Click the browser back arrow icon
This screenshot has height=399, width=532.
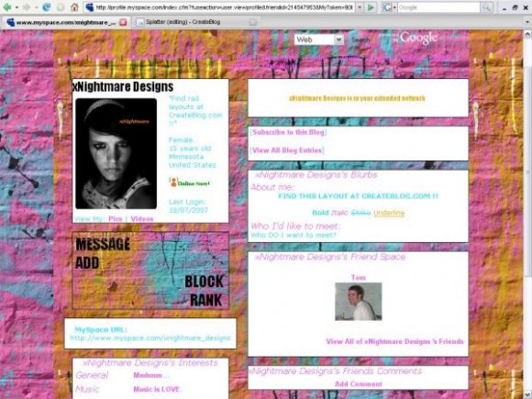[6, 6]
